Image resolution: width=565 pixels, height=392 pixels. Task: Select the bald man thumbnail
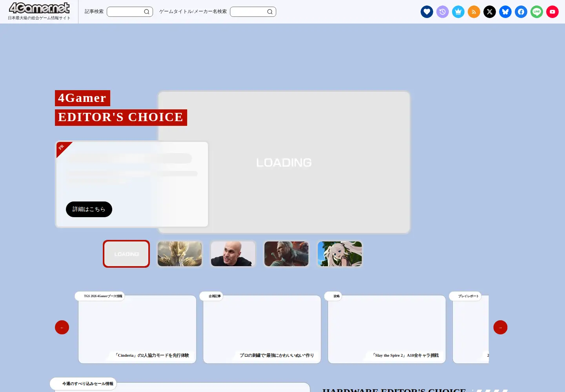[233, 254]
